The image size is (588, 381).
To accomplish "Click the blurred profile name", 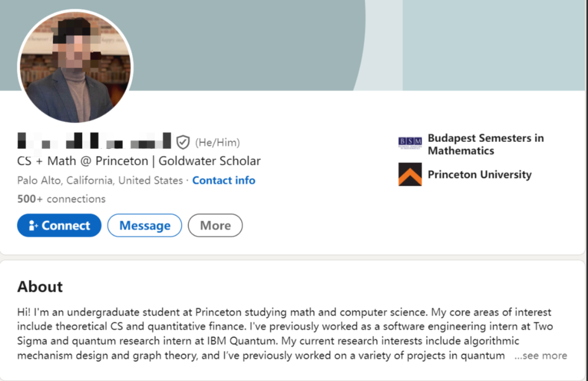I will [x=94, y=141].
